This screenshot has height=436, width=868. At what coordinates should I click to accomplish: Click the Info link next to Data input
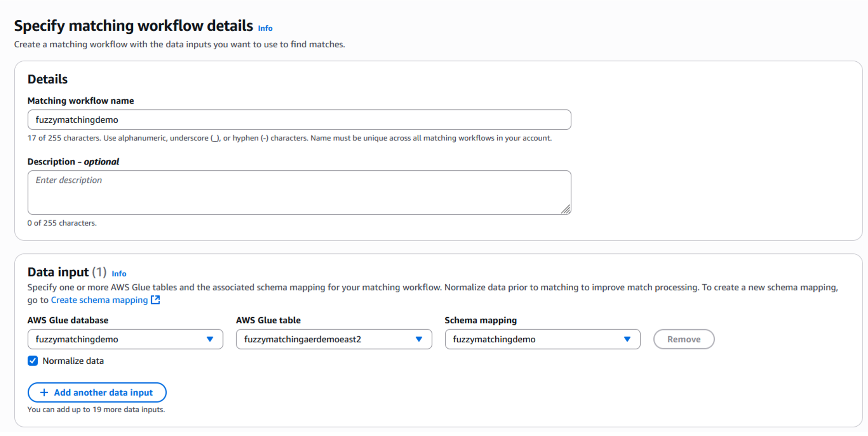pyautogui.click(x=119, y=273)
